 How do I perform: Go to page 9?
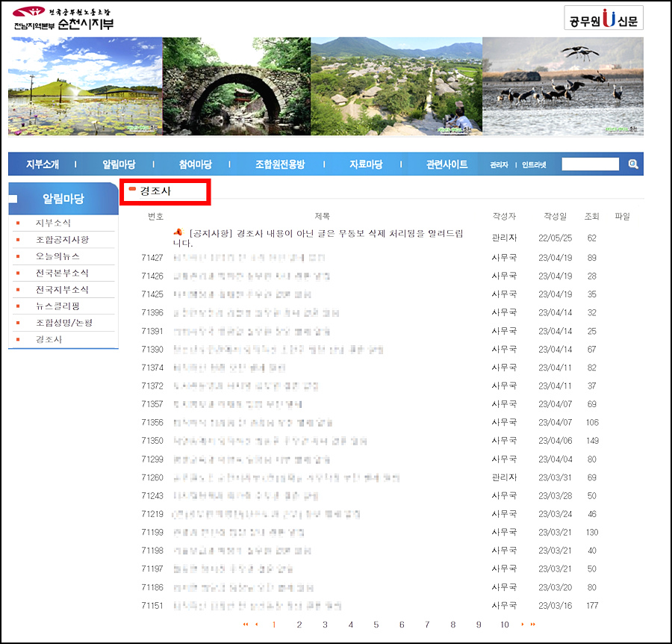point(479,625)
